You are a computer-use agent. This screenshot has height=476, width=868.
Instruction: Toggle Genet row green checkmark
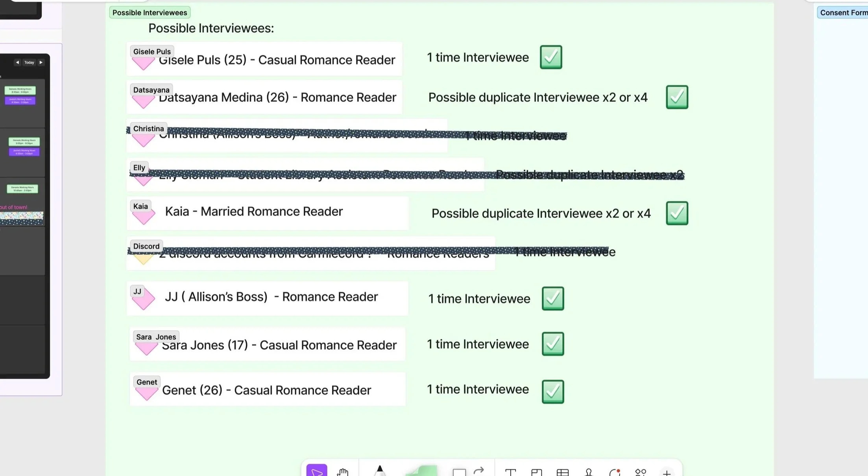coord(553,391)
